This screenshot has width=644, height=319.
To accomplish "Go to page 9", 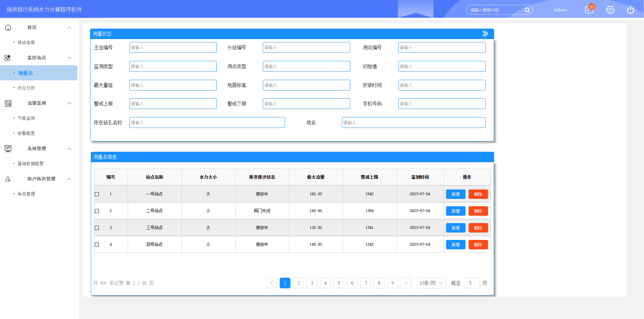I will click(393, 283).
